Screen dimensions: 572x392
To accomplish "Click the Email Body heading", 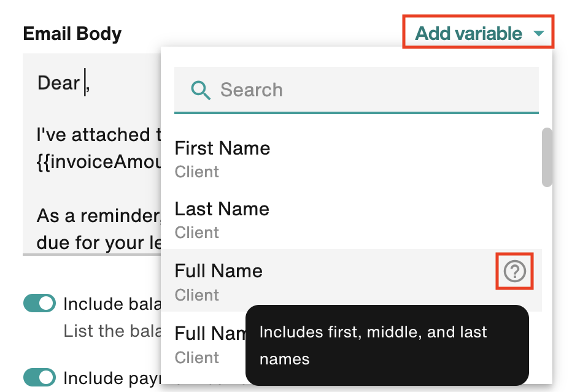I will point(72,34).
